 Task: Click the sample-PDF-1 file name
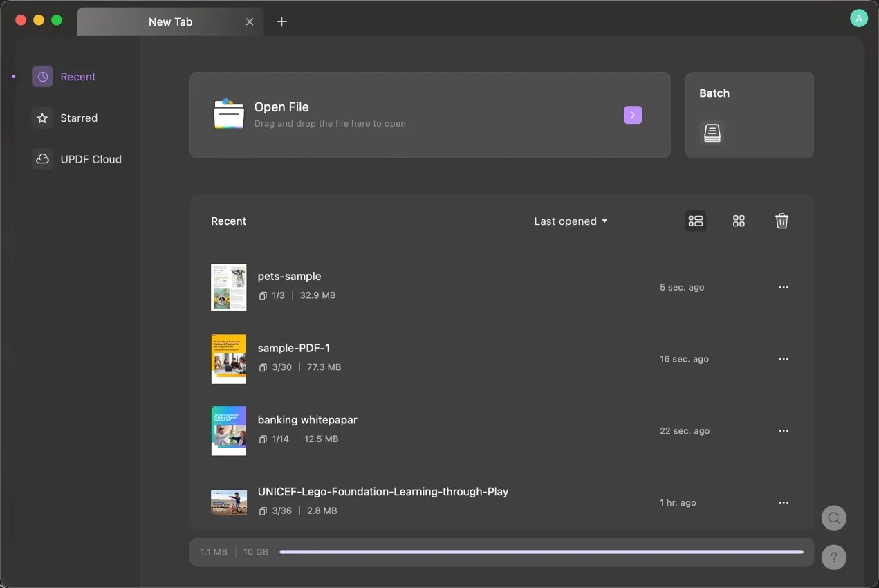294,349
